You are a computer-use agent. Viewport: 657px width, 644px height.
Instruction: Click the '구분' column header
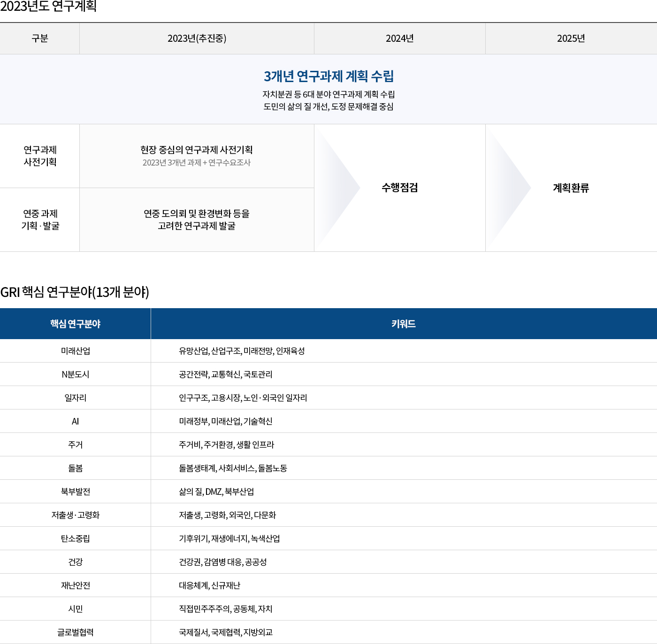(40, 38)
